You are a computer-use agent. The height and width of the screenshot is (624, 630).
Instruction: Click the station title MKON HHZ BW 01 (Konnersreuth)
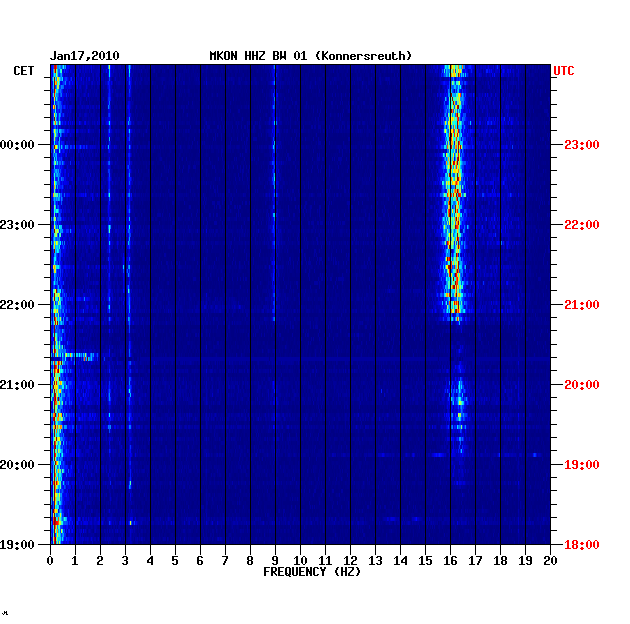tap(311, 56)
